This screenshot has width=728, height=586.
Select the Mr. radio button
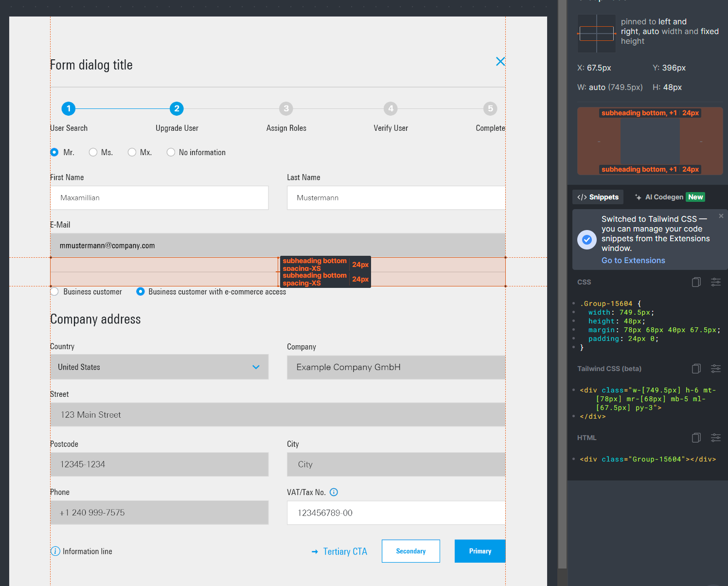[54, 152]
